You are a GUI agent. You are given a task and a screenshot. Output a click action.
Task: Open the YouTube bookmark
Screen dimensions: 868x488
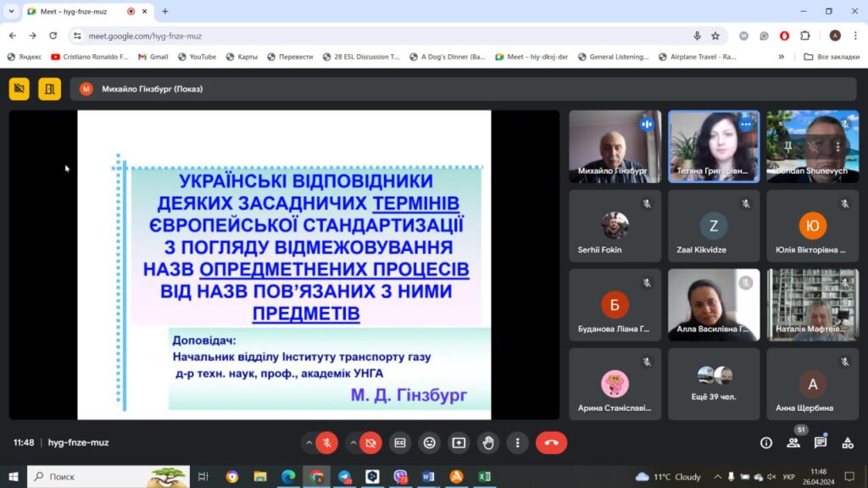[197, 57]
